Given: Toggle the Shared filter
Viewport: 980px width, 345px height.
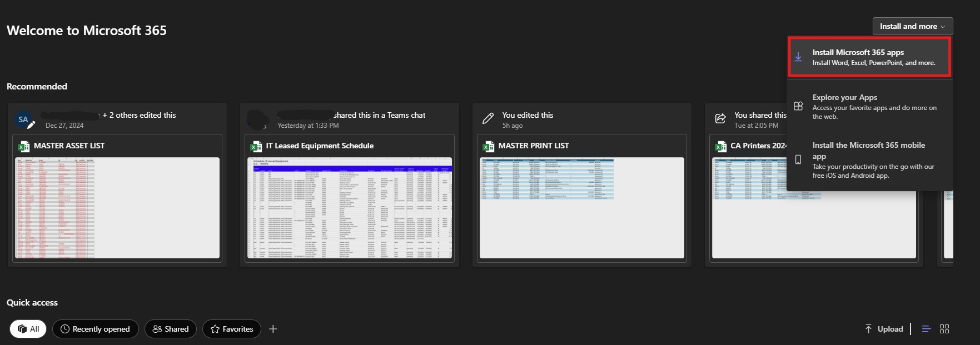Looking at the screenshot, I should coord(171,329).
